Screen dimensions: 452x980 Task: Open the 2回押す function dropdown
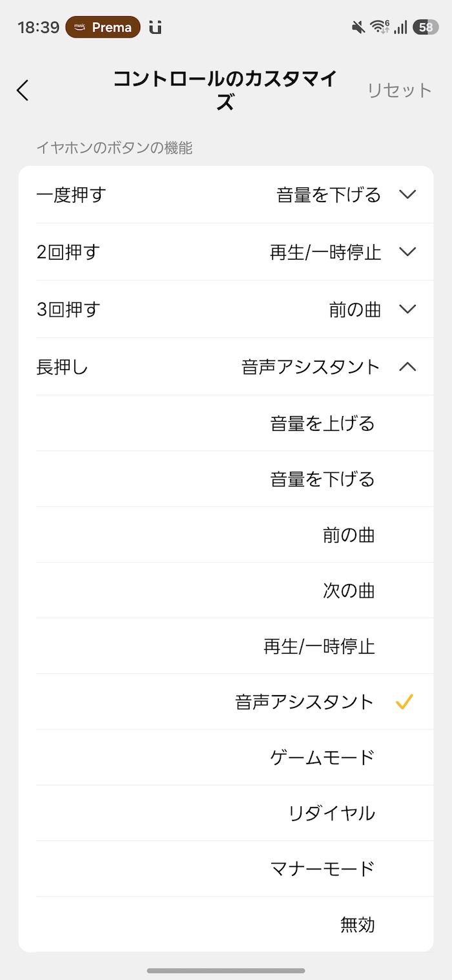coord(407,252)
